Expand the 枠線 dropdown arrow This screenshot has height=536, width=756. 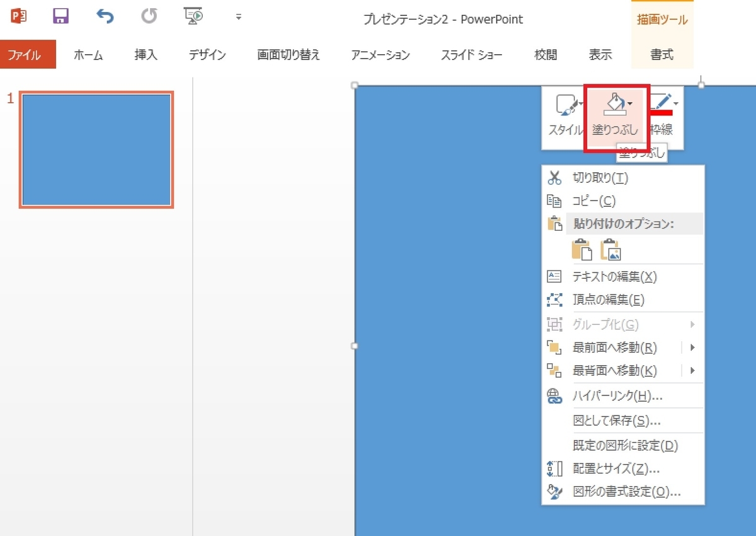pos(676,103)
